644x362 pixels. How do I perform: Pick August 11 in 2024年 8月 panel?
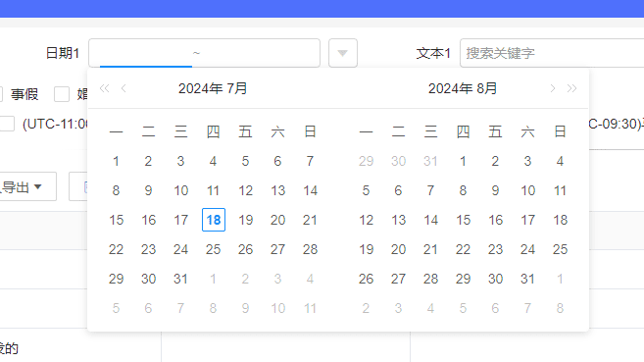[560, 190]
